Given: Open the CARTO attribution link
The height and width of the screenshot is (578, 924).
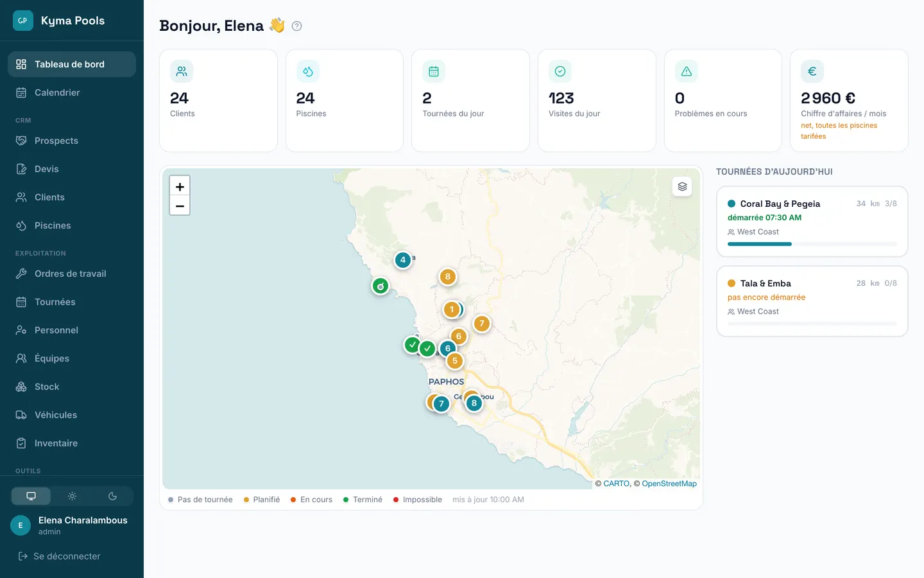Looking at the screenshot, I should click(617, 484).
